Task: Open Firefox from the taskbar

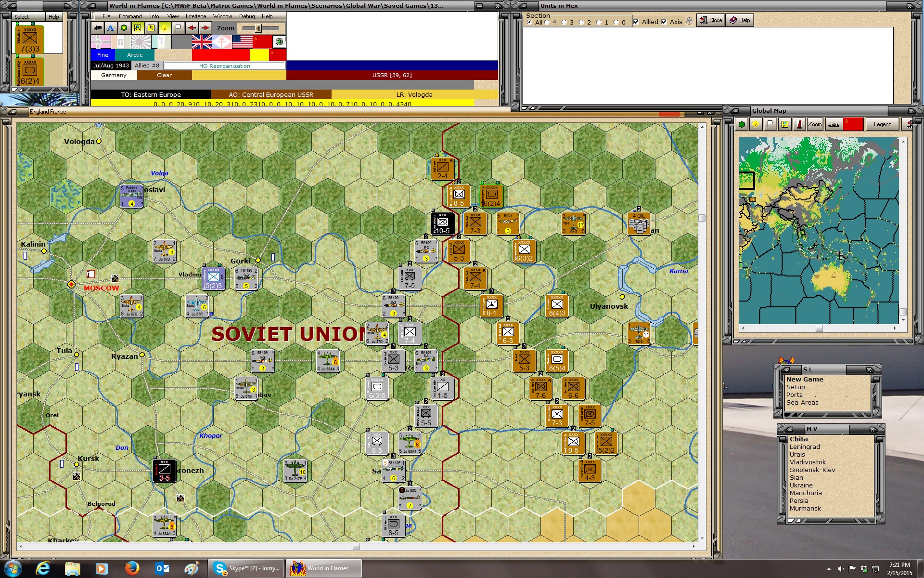Action: click(132, 568)
